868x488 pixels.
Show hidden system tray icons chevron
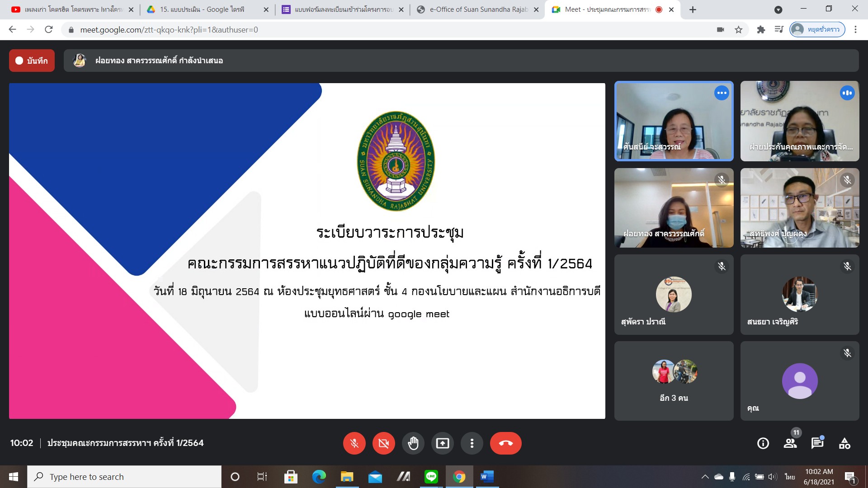coord(705,477)
